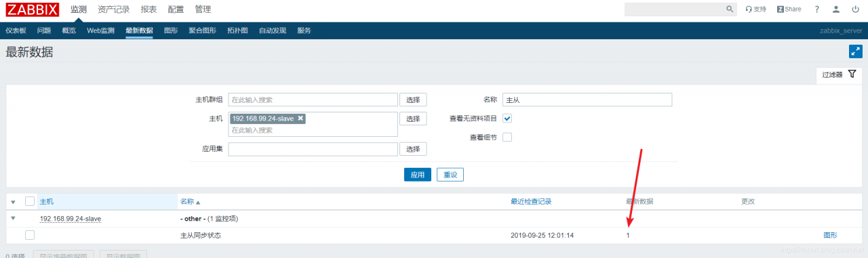868x258 pixels.
Task: Sort by the 最近检查记录 column header
Action: tap(531, 202)
